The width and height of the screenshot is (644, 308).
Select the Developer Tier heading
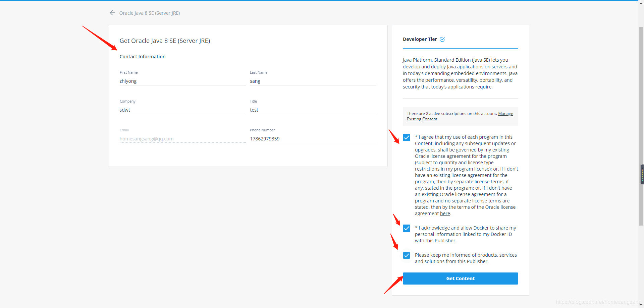click(420, 39)
